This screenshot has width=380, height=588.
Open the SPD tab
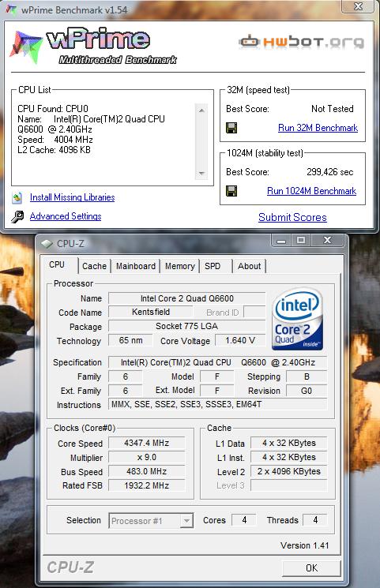213,266
